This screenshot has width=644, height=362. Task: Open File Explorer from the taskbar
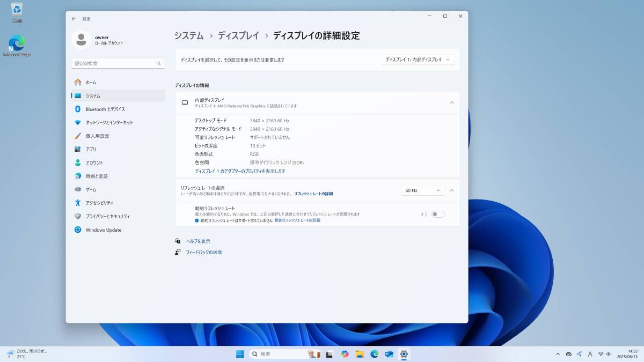(x=360, y=354)
